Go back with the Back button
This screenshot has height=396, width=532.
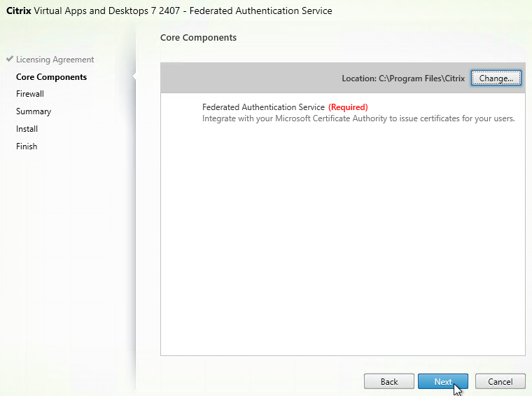[x=389, y=381]
